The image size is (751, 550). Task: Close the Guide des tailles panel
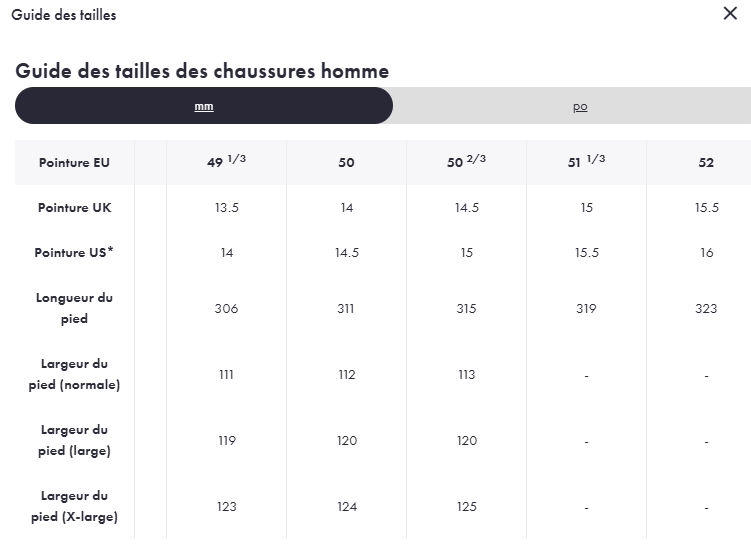(730, 14)
